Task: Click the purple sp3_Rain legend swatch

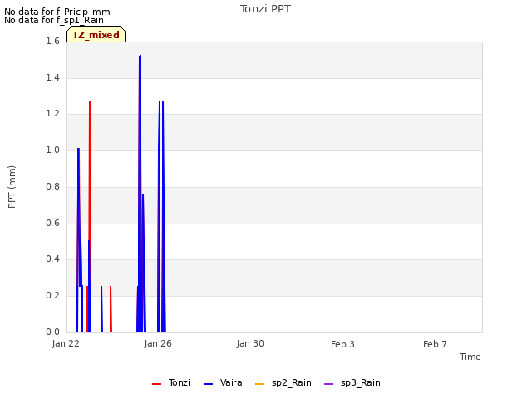Action: pos(329,384)
